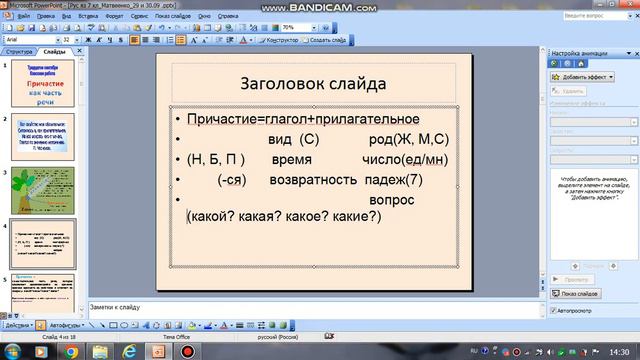Screen dimensions: 640x360
Task: Go home in task pane navigation
Action: [581, 63]
